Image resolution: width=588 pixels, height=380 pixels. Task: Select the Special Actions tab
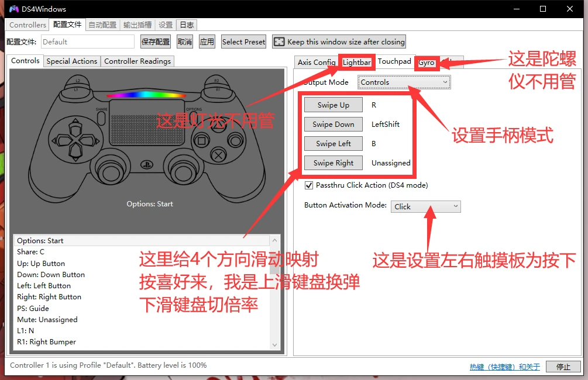(x=71, y=61)
